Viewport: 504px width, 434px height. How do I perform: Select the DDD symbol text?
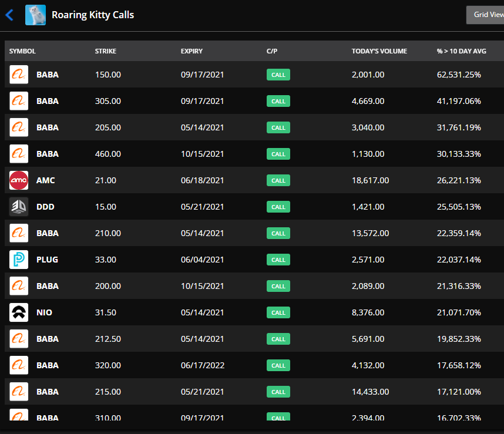45,207
